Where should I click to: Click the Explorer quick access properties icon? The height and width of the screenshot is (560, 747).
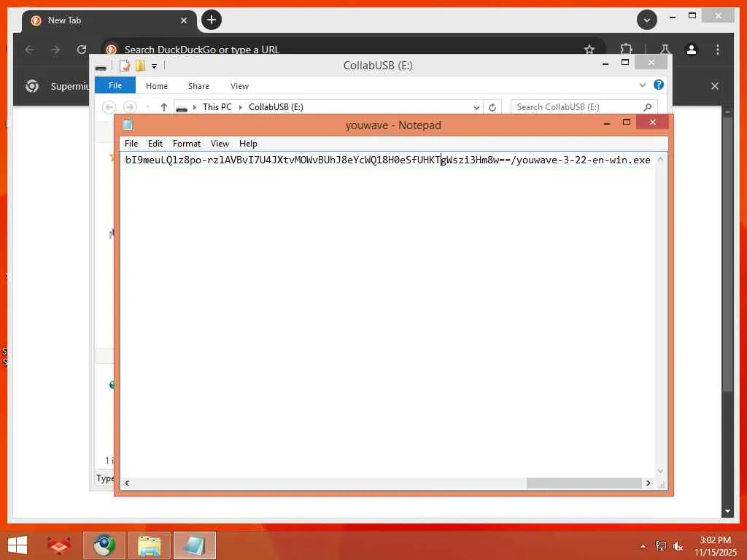[x=124, y=66]
